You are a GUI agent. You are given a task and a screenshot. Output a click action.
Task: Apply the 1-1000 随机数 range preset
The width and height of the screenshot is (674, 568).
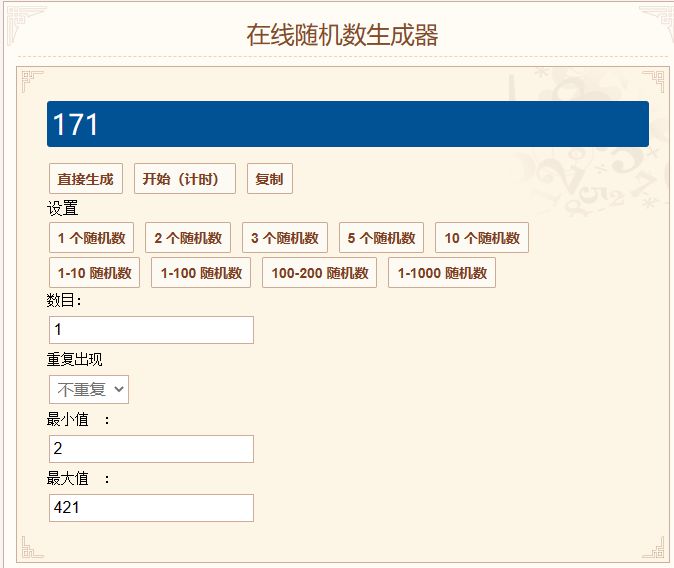click(x=442, y=273)
